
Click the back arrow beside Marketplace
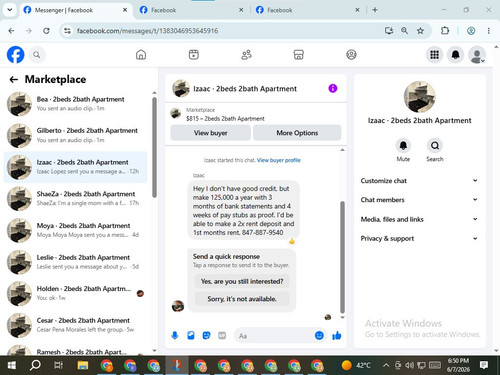[x=14, y=79]
